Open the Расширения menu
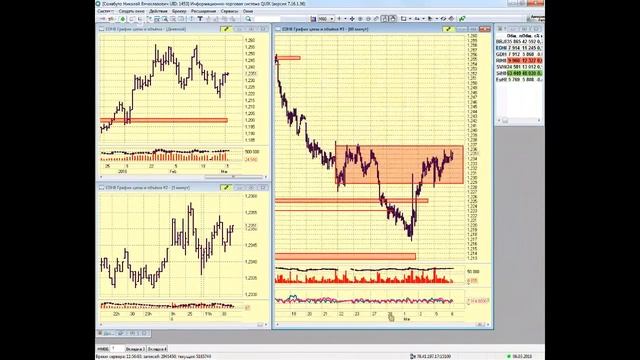 coord(203,11)
